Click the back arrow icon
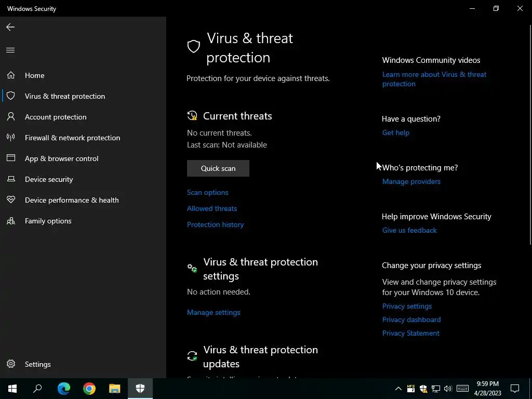 [x=10, y=27]
